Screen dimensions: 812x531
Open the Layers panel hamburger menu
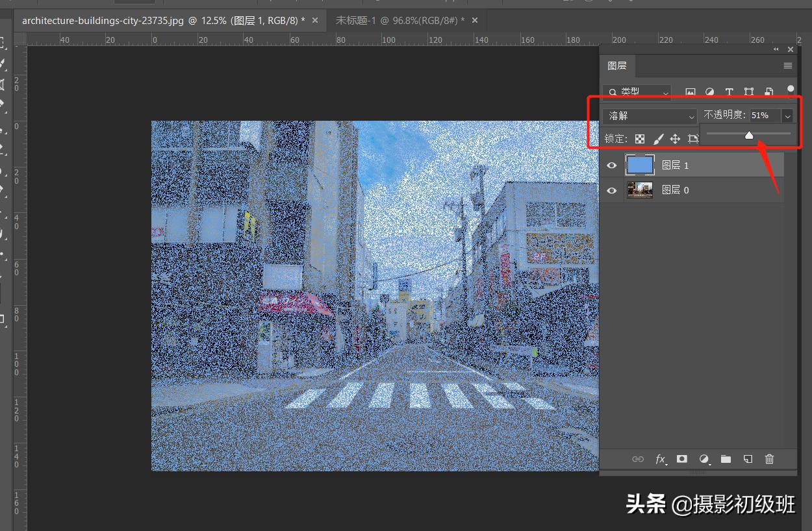[x=787, y=66]
